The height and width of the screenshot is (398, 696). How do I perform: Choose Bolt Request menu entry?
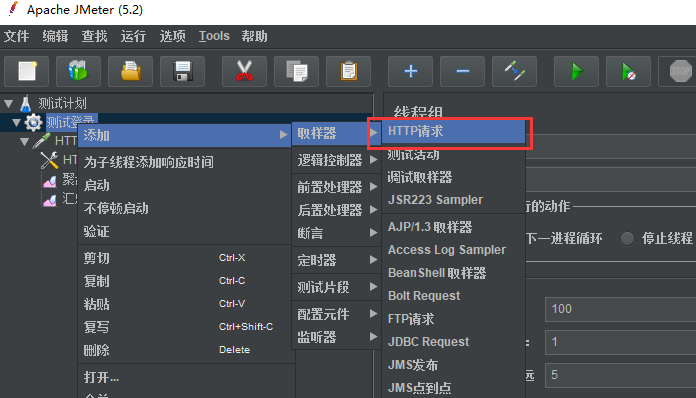pos(453,296)
